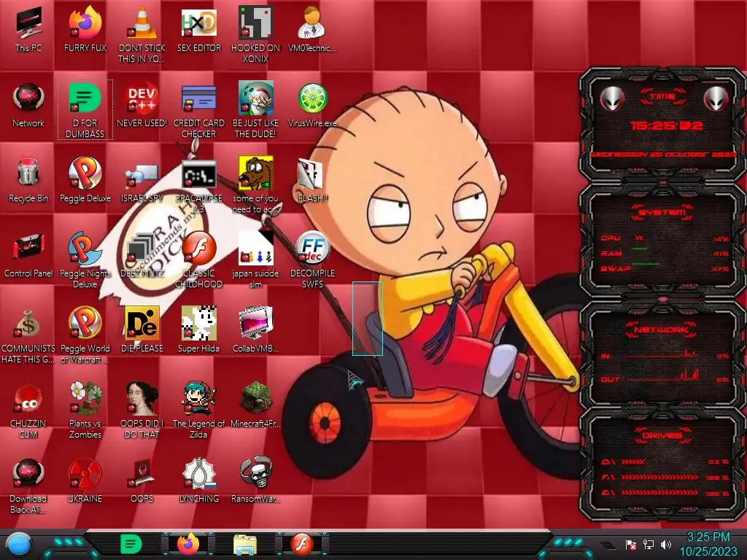Image resolution: width=747 pixels, height=560 pixels.
Task: Click the flag notification tray icon
Action: 631,544
